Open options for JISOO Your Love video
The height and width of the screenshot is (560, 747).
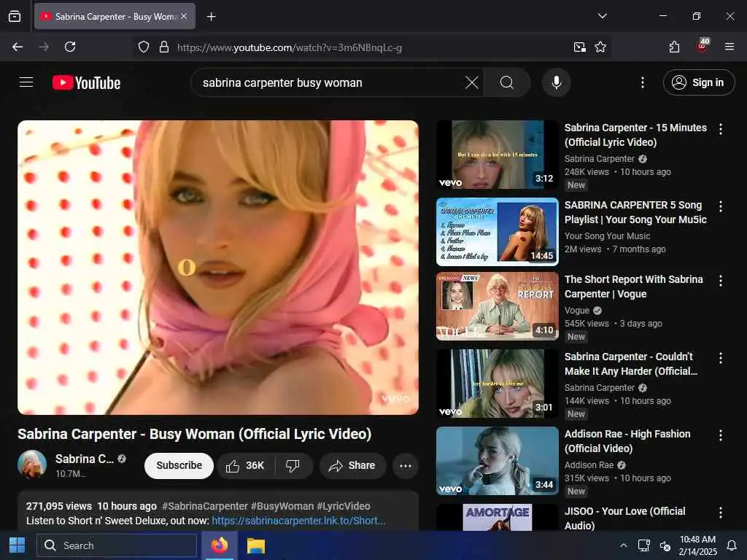[720, 513]
